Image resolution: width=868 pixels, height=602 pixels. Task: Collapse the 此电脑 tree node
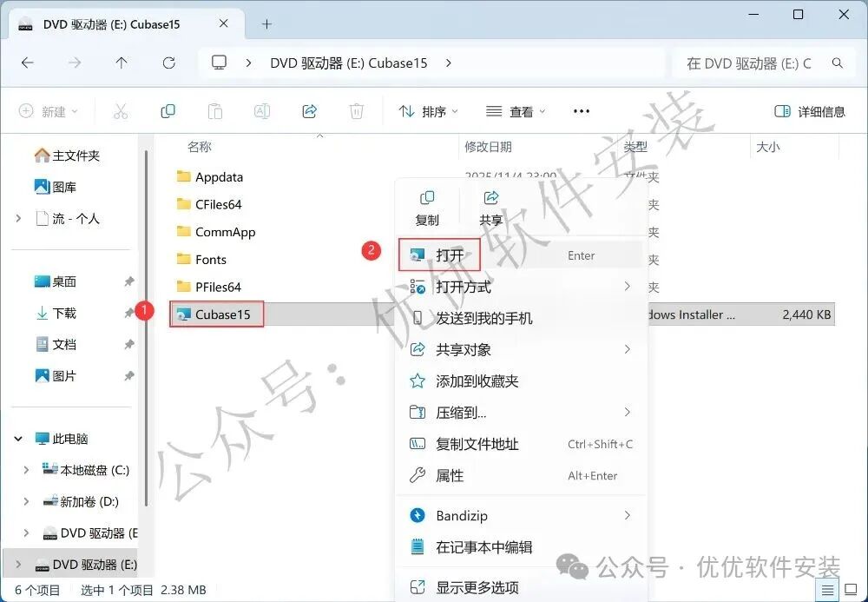coord(19,439)
